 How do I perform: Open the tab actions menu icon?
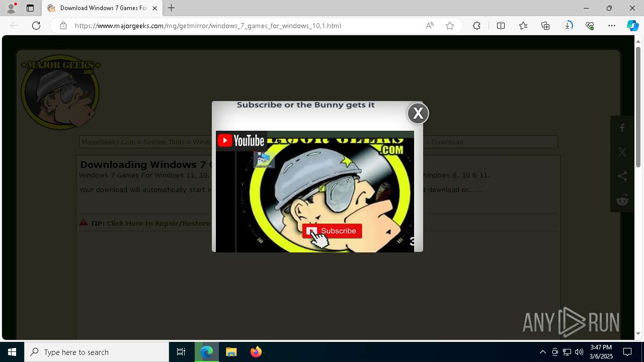30,8
